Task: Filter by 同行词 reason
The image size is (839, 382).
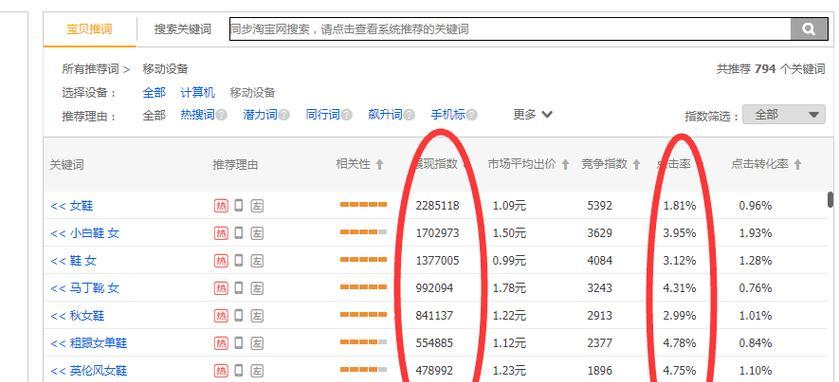Action: (x=323, y=115)
